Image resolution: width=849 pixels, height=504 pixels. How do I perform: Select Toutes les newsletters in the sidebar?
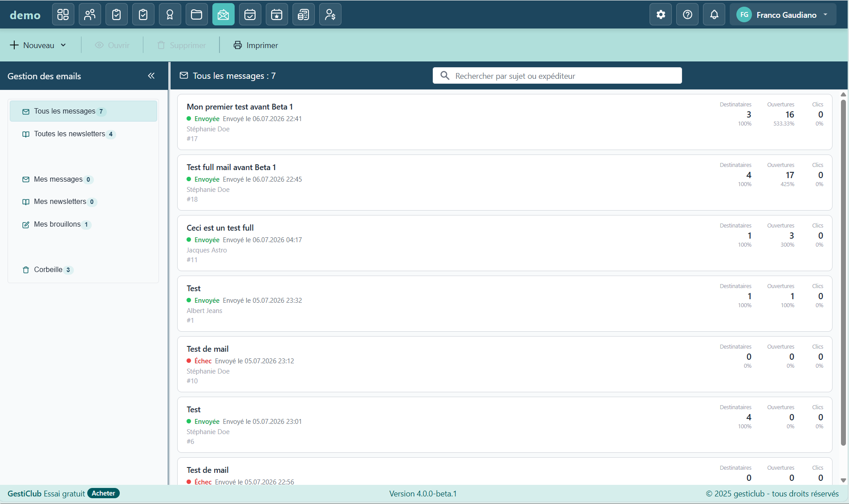(x=83, y=134)
